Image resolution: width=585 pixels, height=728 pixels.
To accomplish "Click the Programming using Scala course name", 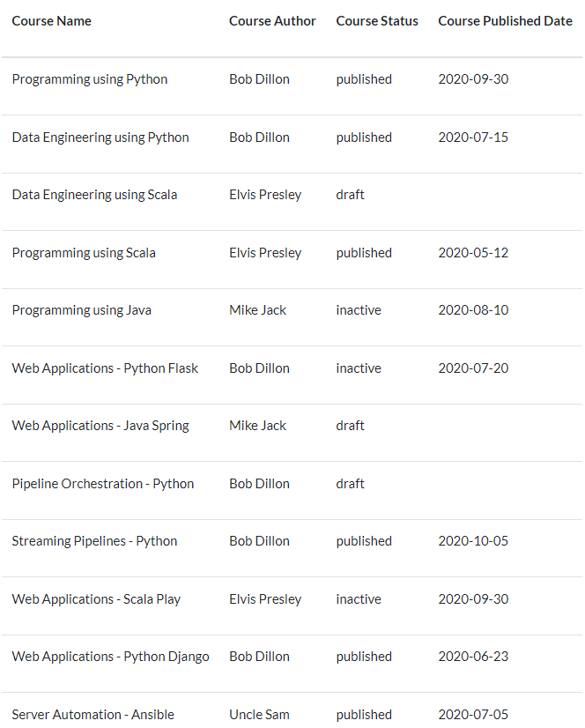I will tap(84, 253).
